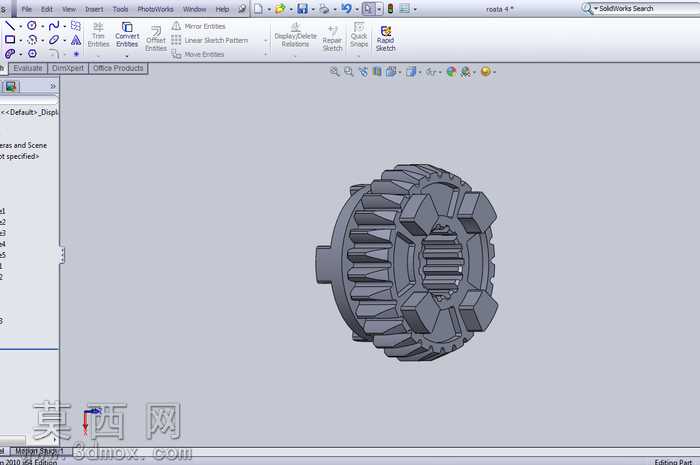This screenshot has height=465, width=700.
Task: Expand left panel with double chevron
Action: (x=53, y=86)
